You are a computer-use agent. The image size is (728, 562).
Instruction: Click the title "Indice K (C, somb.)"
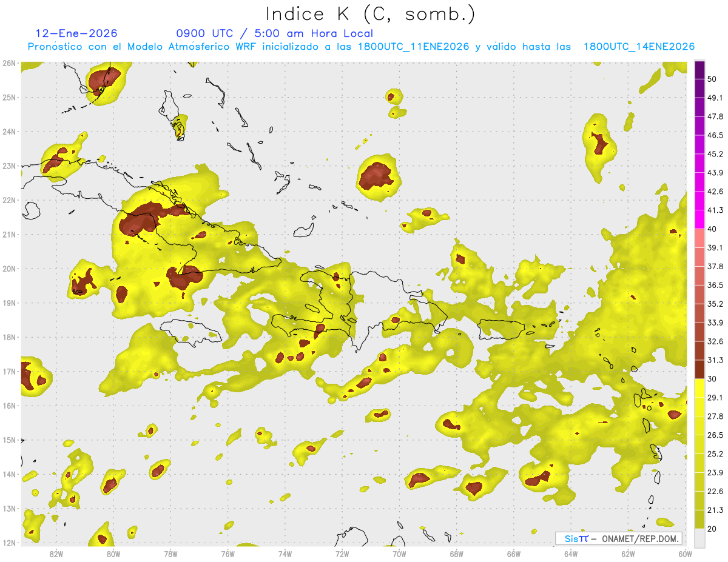point(370,14)
